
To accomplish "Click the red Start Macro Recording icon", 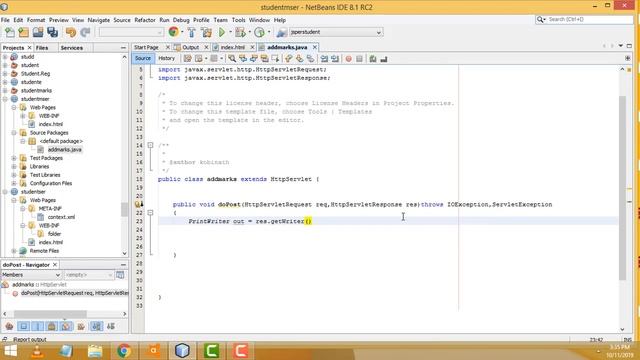I will 349,59.
